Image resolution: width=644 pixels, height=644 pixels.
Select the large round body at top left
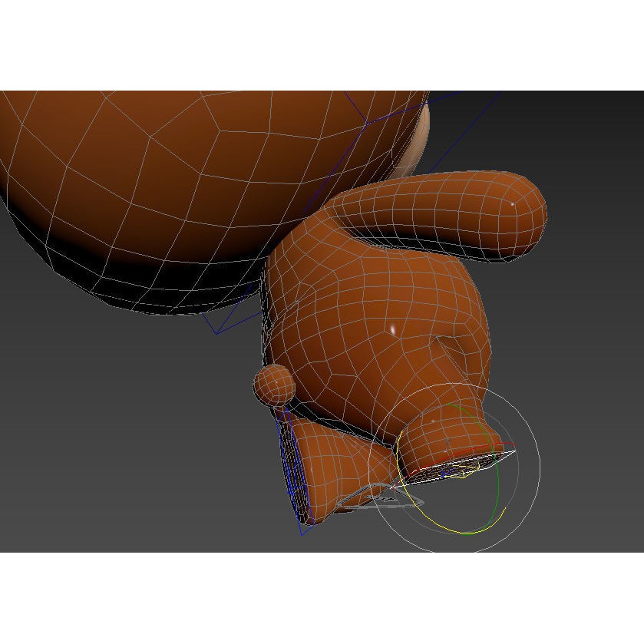click(154, 177)
